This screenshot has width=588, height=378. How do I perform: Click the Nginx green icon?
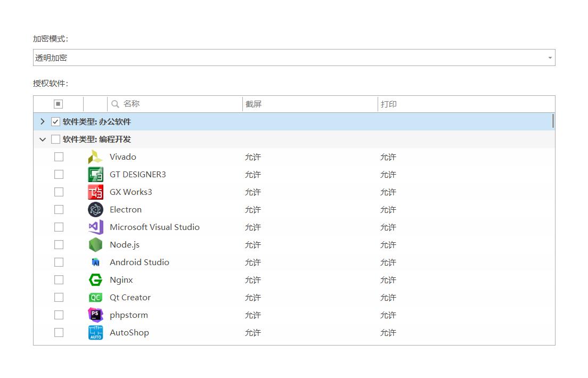tap(95, 280)
